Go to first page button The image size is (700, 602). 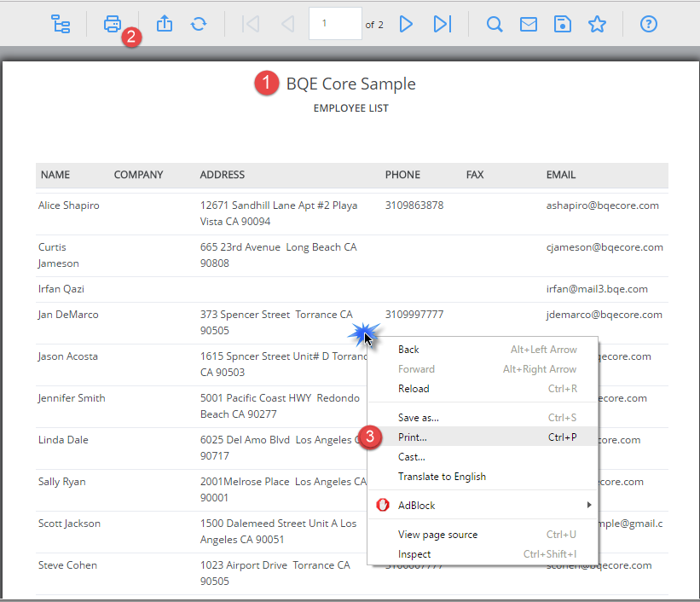[x=251, y=24]
